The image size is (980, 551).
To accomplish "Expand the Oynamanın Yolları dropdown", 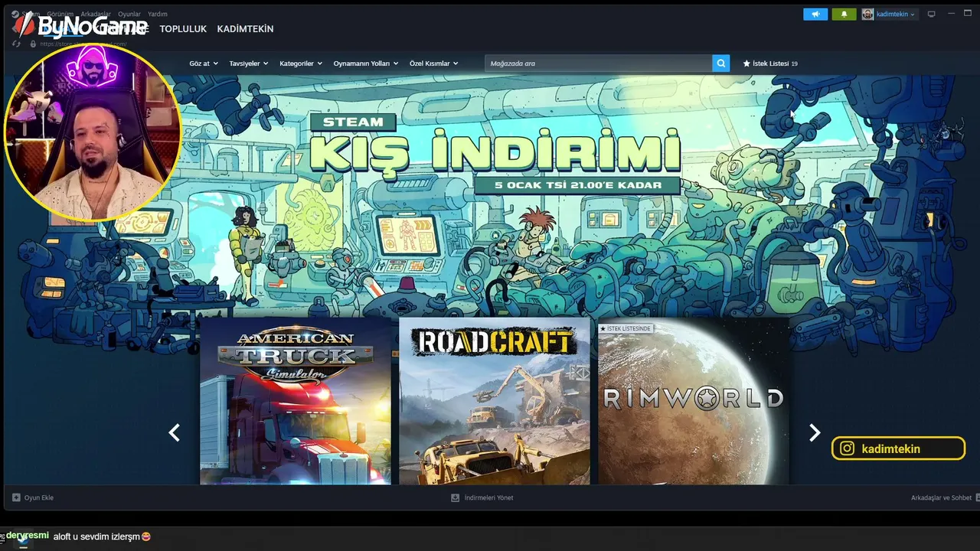I will coord(366,64).
